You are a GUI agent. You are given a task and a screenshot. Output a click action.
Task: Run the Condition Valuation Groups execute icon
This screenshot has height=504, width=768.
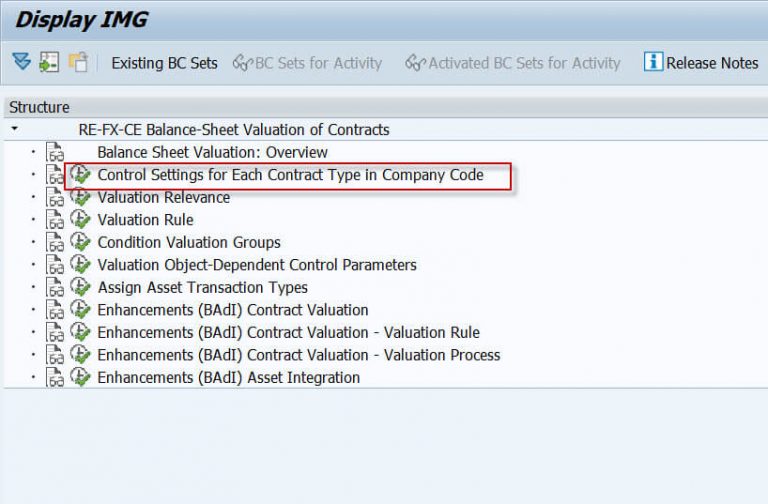pos(81,243)
